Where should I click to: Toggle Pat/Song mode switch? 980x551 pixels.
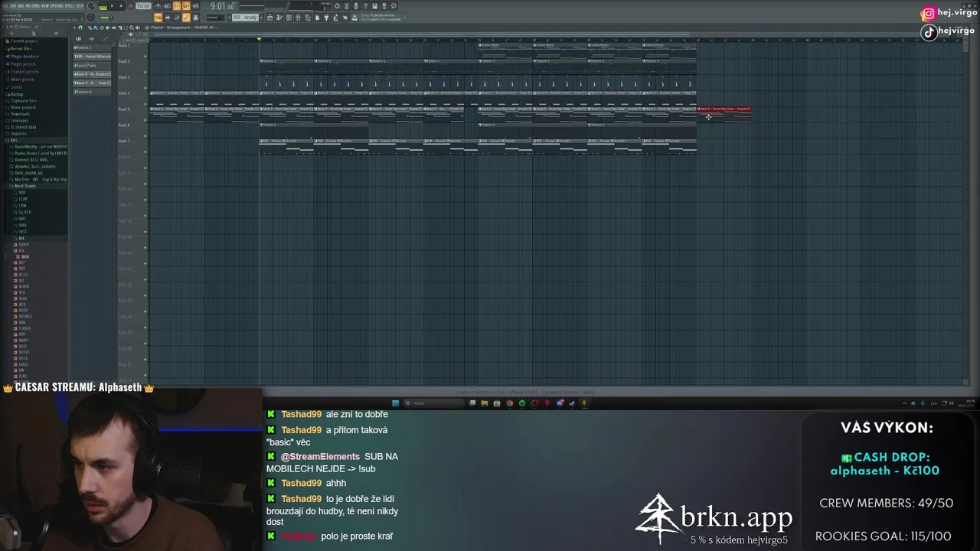coord(103,5)
